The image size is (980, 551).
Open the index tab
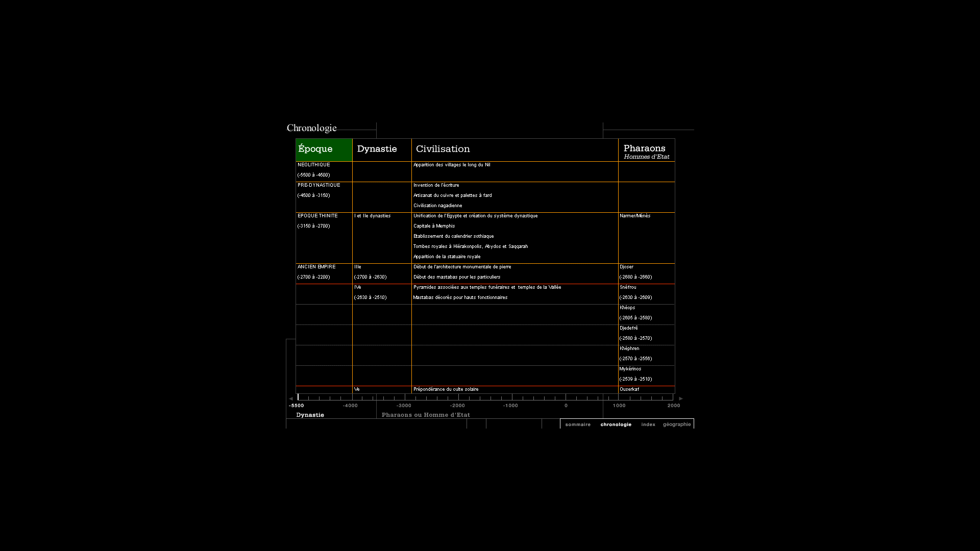(x=648, y=424)
